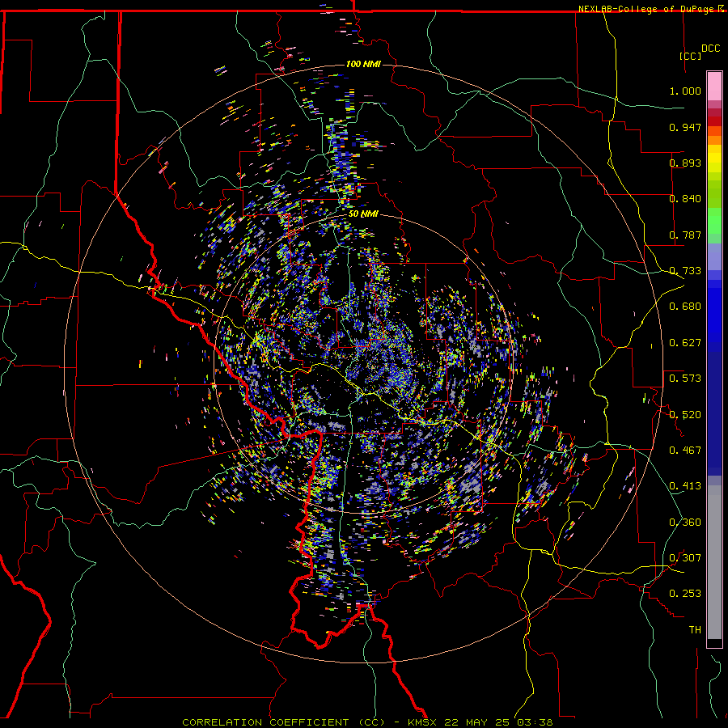Pick the bright green swatch above 0.787

pyautogui.click(x=714, y=221)
